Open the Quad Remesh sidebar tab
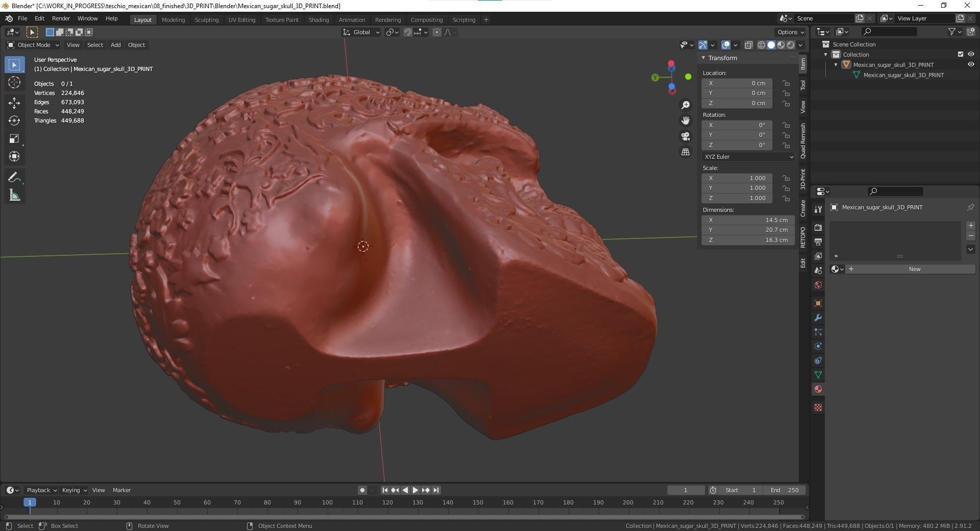The width and height of the screenshot is (980, 531). (803, 141)
